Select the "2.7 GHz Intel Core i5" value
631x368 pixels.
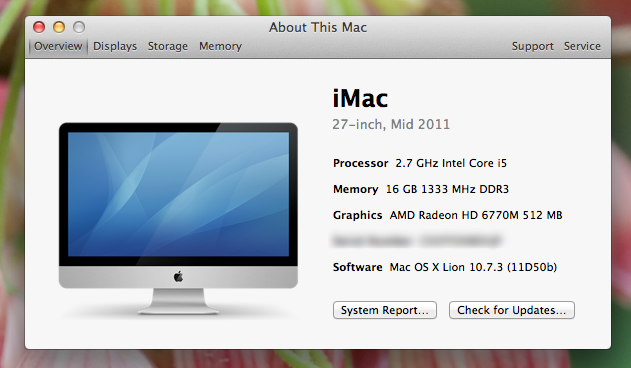pyautogui.click(x=451, y=163)
